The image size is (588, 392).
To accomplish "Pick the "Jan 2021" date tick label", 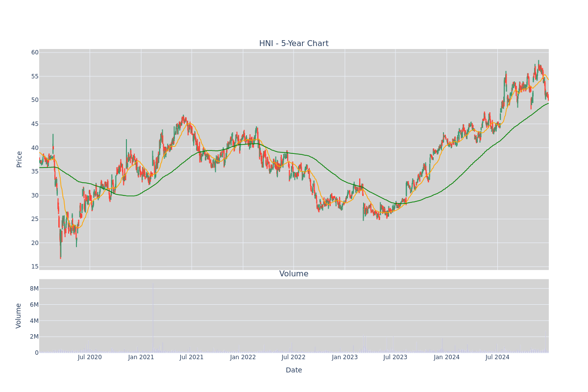I will (x=141, y=357).
